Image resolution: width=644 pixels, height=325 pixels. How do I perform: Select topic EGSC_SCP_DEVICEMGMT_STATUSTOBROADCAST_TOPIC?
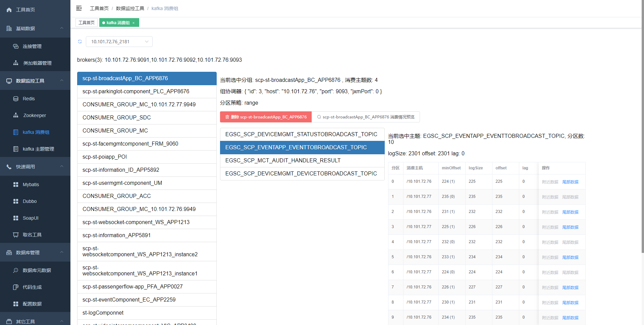pyautogui.click(x=302, y=134)
